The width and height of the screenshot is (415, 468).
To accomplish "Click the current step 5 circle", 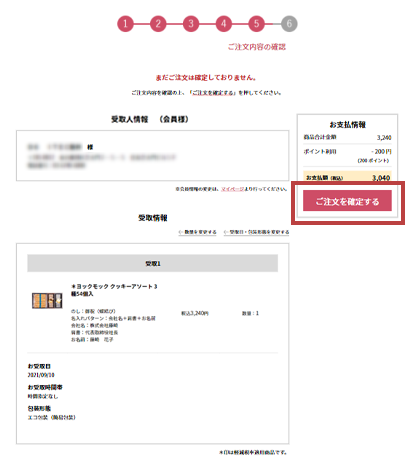I will click(256, 24).
